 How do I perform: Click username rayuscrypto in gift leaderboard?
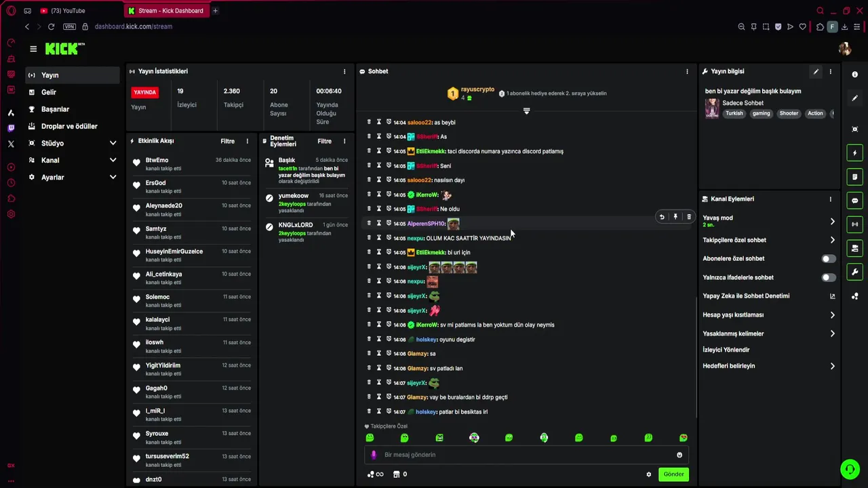tap(477, 89)
